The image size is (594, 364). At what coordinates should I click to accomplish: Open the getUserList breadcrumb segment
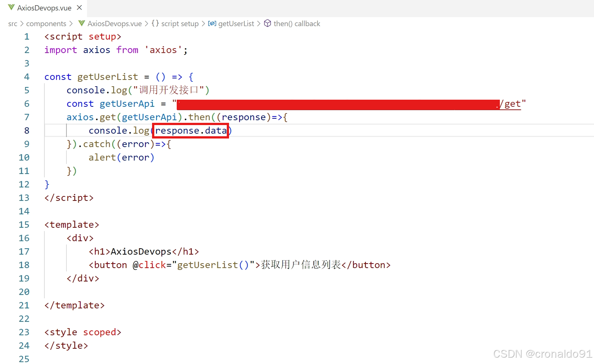(x=236, y=24)
